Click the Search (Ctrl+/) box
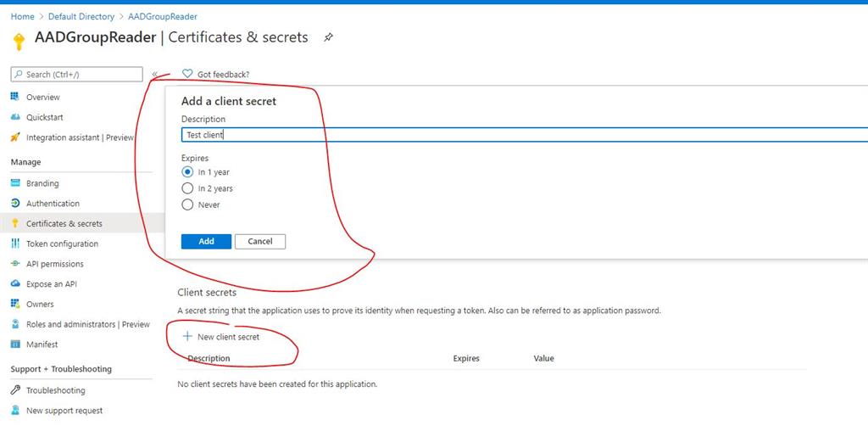Viewport: 868px width, 448px height. tap(77, 75)
